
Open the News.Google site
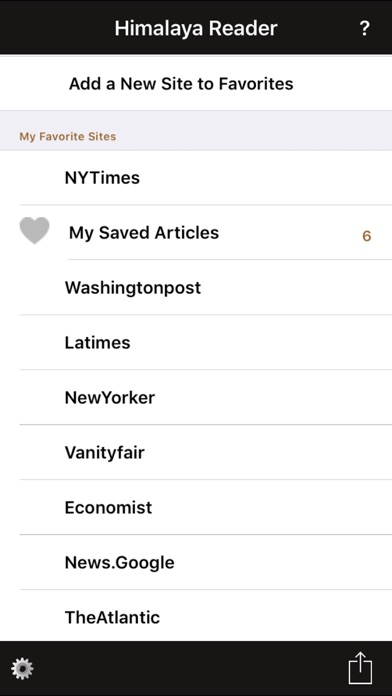click(196, 562)
